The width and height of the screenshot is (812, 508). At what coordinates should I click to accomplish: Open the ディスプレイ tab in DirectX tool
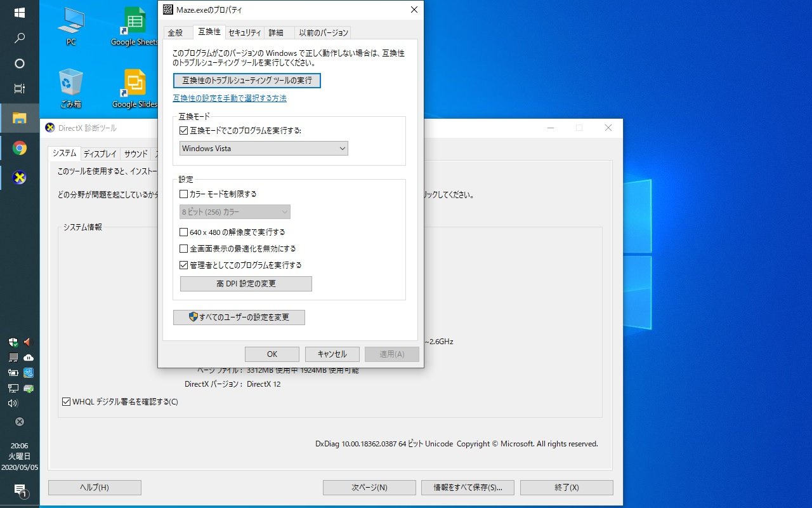point(100,154)
